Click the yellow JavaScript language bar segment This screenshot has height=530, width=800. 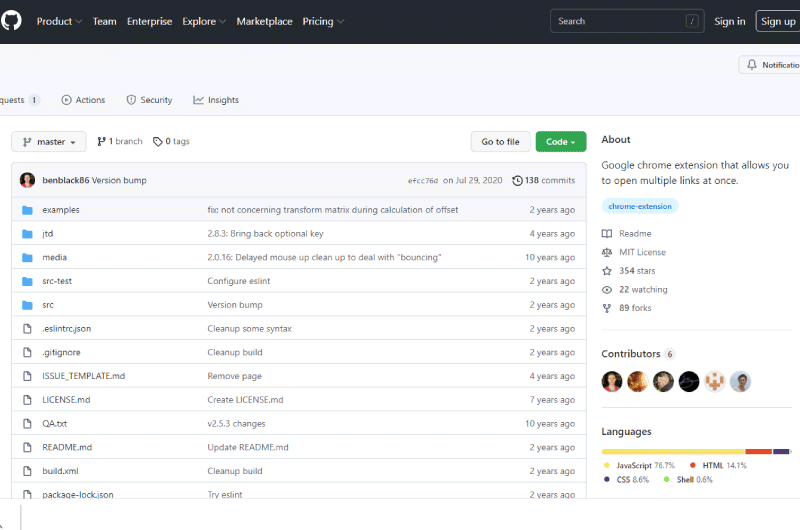pos(673,451)
